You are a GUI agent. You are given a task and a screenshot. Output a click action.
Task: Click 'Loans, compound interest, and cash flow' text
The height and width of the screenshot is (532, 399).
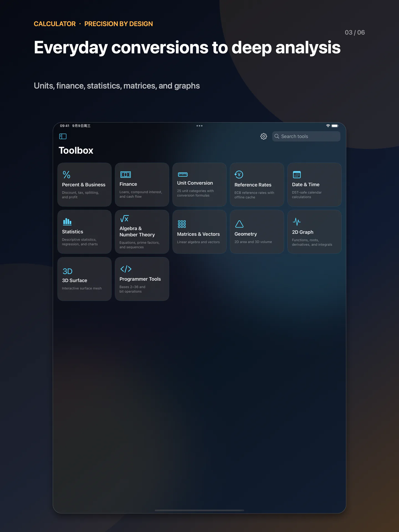(x=141, y=194)
